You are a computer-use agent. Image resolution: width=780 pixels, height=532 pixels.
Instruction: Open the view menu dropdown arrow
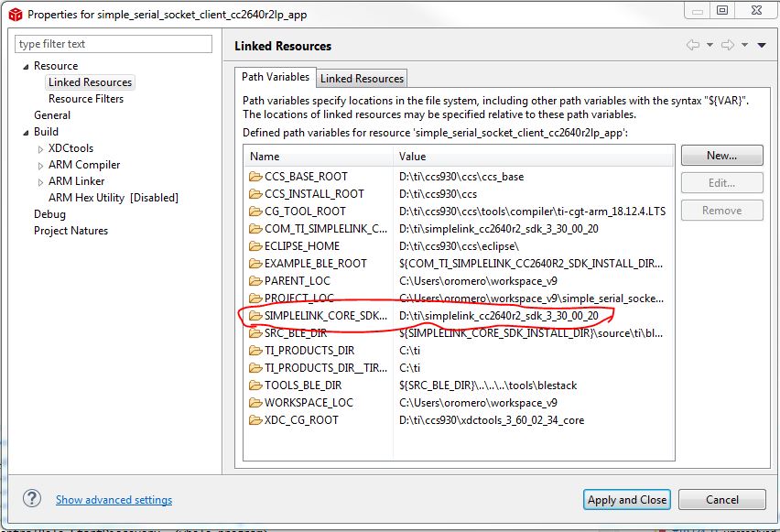coord(762,45)
